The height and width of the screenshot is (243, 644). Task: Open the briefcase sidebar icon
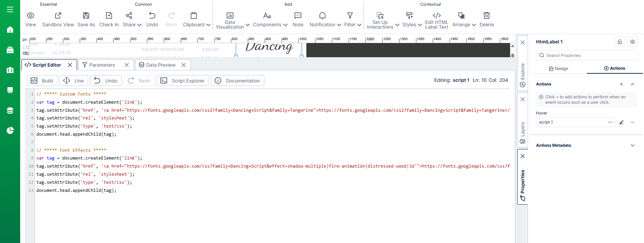point(10,70)
